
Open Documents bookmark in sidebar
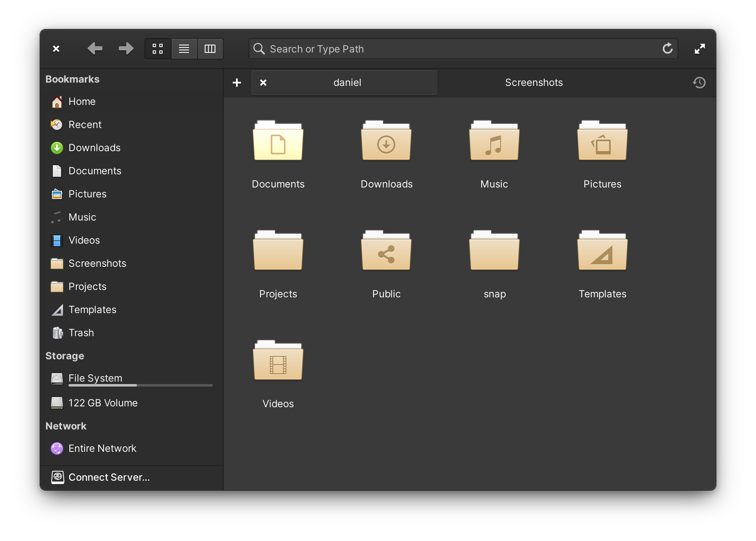click(x=132, y=171)
